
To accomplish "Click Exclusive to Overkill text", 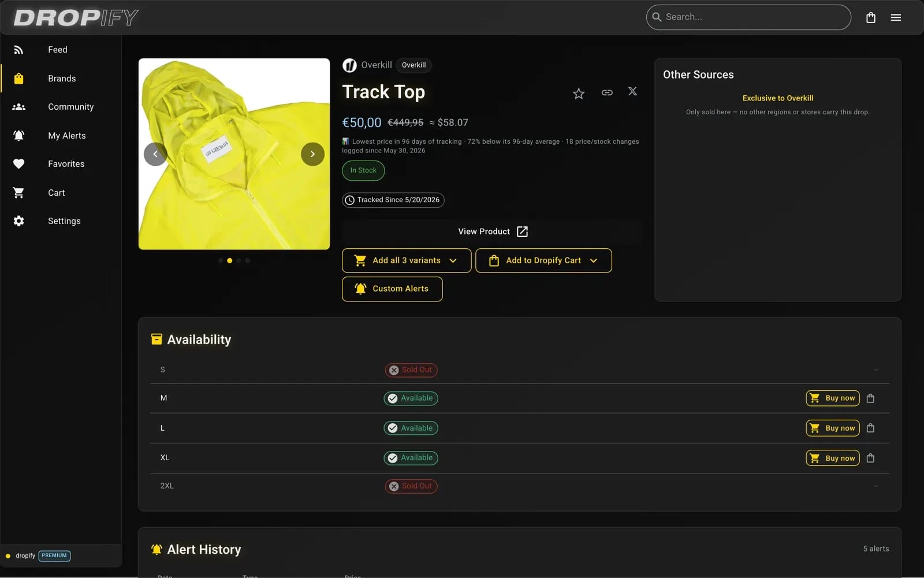I will pyautogui.click(x=778, y=98).
